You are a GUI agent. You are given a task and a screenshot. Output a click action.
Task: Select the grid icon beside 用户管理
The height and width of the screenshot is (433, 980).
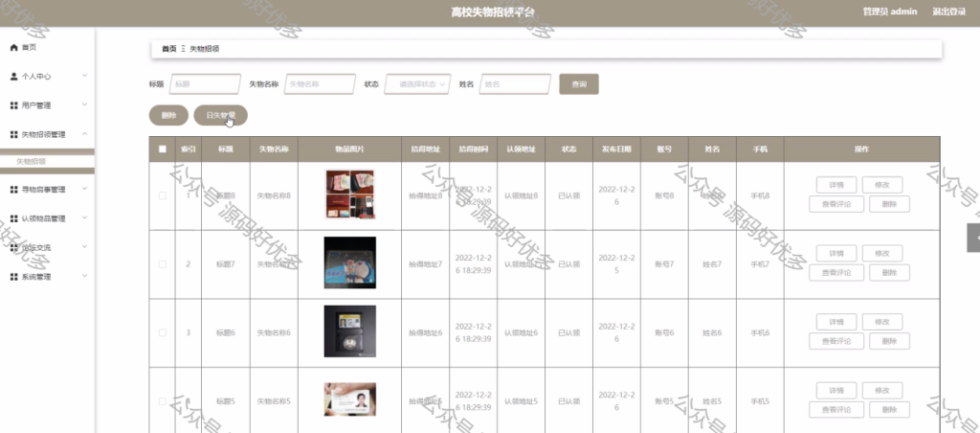tap(13, 105)
